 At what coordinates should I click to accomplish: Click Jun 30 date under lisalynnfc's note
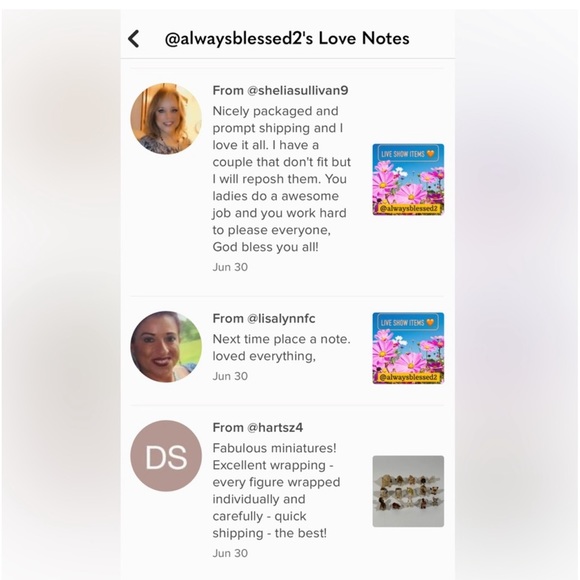(230, 376)
